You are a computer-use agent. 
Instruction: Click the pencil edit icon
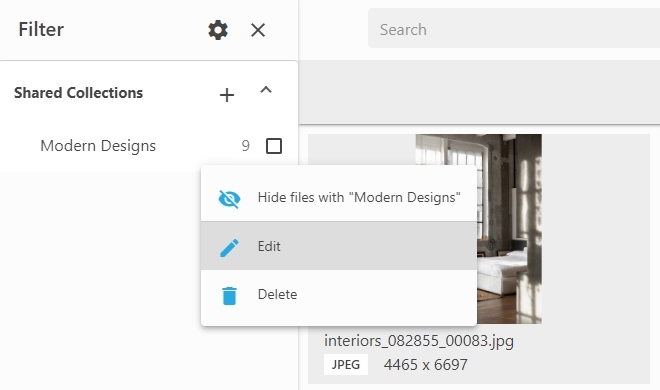coord(229,248)
